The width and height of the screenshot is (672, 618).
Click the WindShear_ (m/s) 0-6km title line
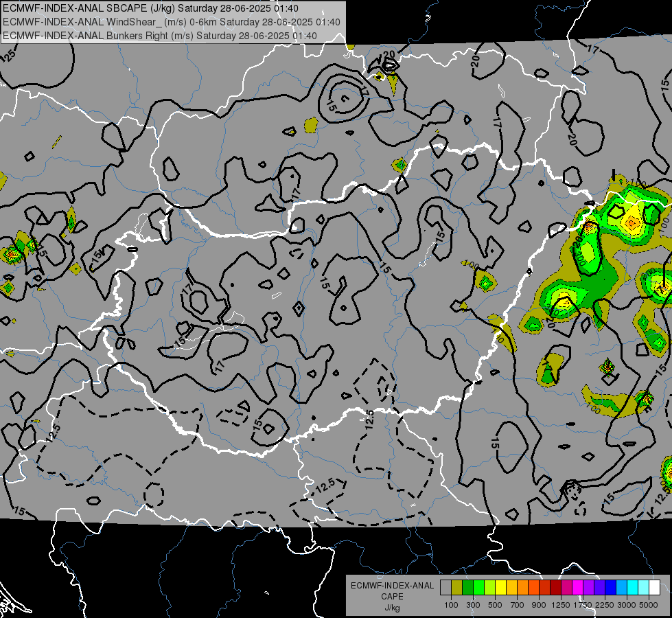[172, 22]
